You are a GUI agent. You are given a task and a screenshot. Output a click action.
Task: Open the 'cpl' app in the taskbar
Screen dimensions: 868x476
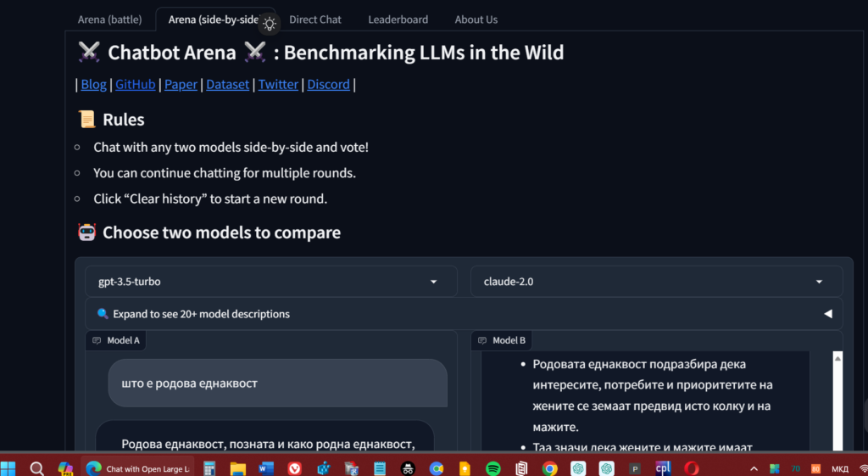coord(663,469)
